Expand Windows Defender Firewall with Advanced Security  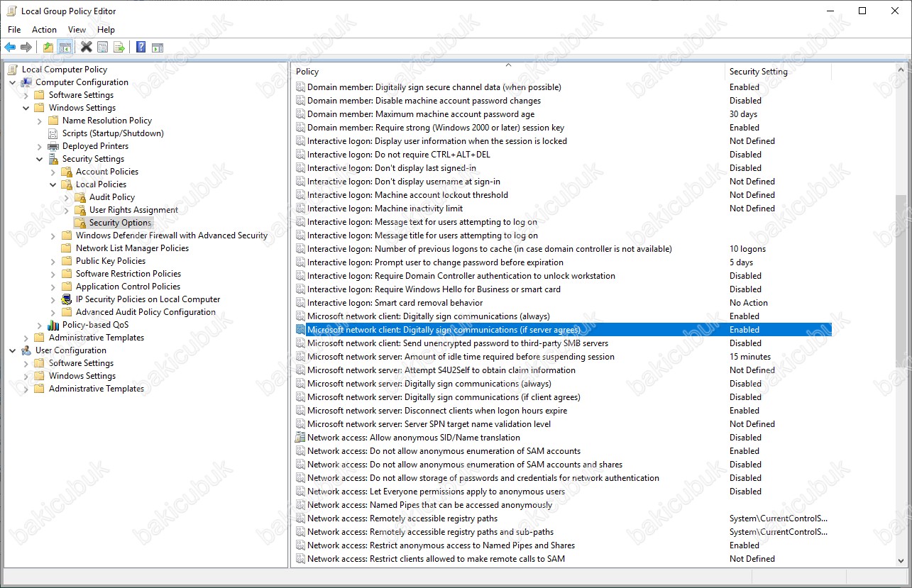click(x=53, y=235)
